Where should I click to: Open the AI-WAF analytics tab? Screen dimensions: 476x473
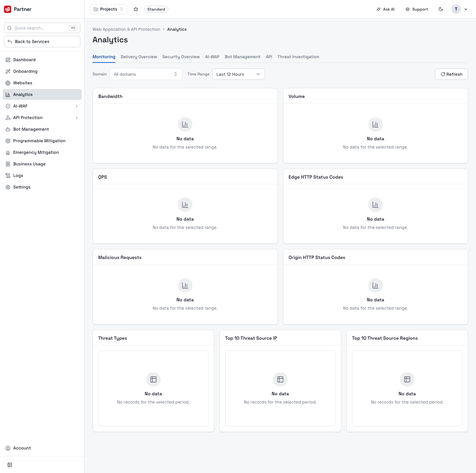tap(212, 57)
